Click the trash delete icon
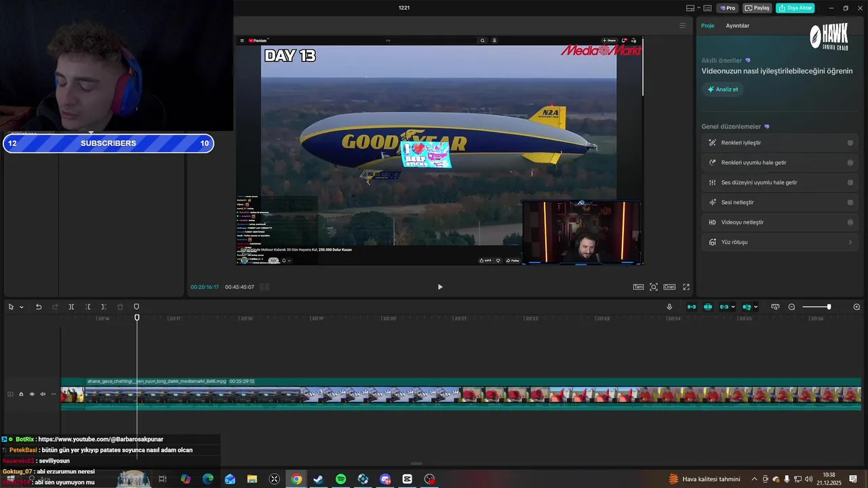868x488 pixels. tap(120, 307)
